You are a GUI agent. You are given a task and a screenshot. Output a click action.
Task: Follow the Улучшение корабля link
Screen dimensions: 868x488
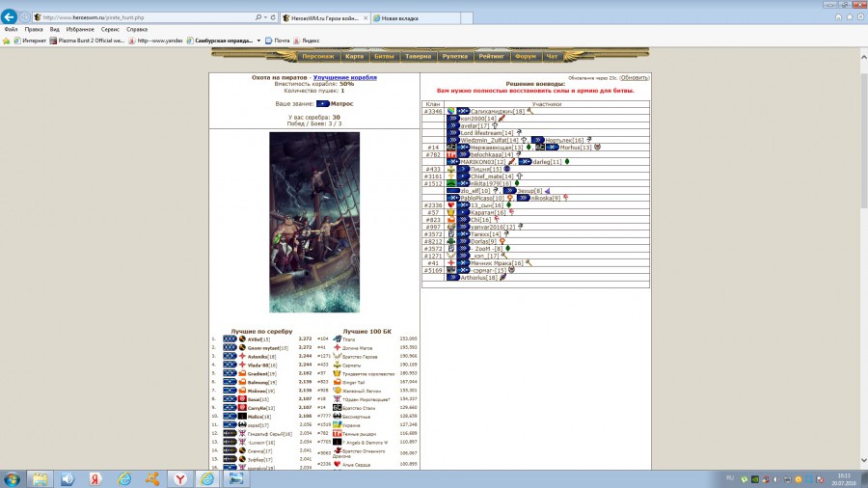[345, 77]
